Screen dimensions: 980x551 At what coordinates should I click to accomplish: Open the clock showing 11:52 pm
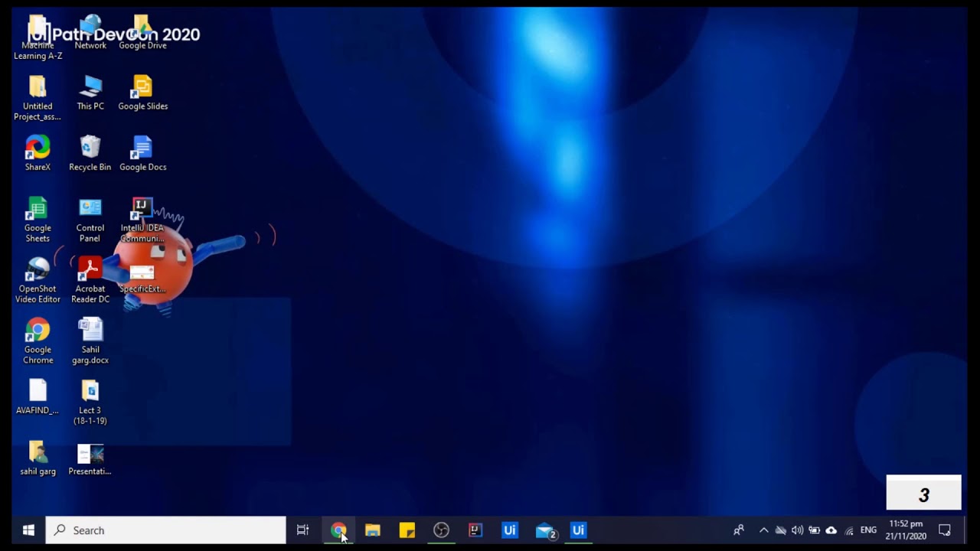(x=906, y=530)
